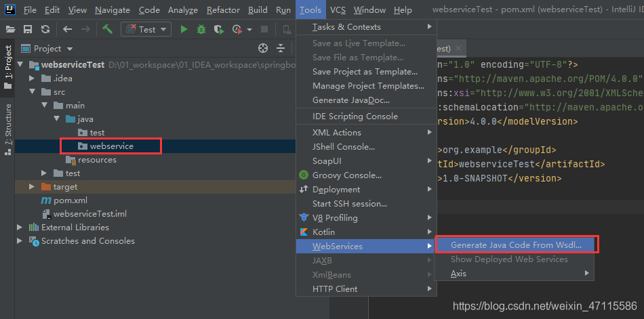Click the Run with Coverage shield icon
The width and height of the screenshot is (644, 319).
220,29
